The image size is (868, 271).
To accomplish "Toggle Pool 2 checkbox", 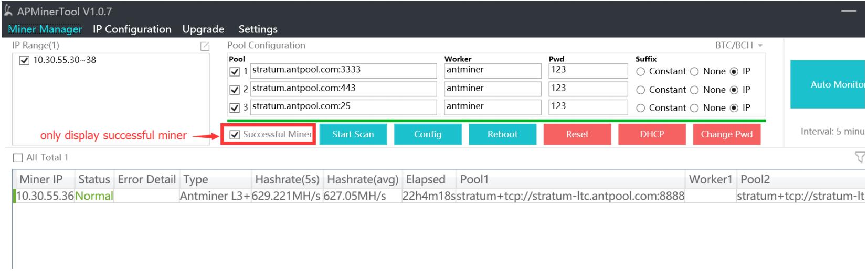I will coord(235,90).
